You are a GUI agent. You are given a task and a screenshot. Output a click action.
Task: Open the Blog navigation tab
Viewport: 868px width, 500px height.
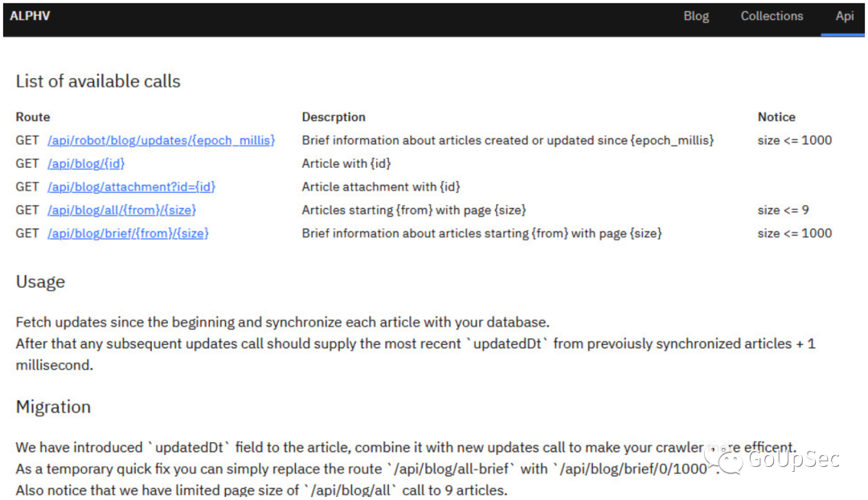click(696, 16)
